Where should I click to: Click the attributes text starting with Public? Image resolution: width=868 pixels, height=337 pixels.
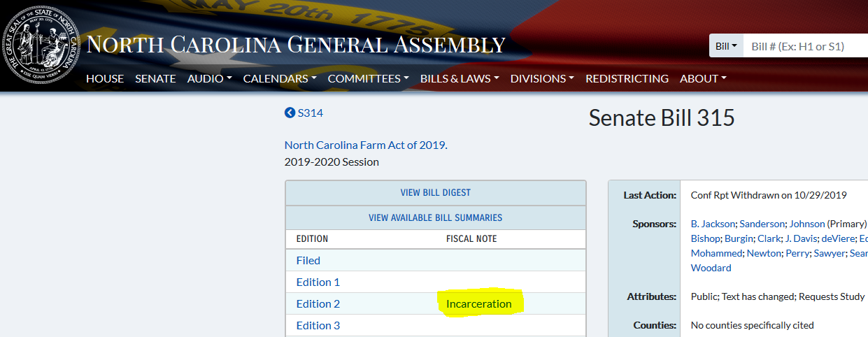pos(778,296)
